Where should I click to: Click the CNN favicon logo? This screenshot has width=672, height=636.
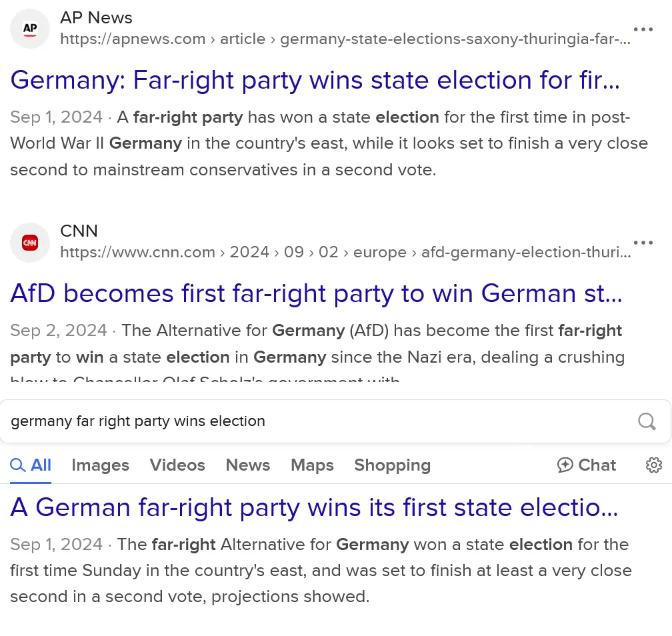pyautogui.click(x=30, y=243)
